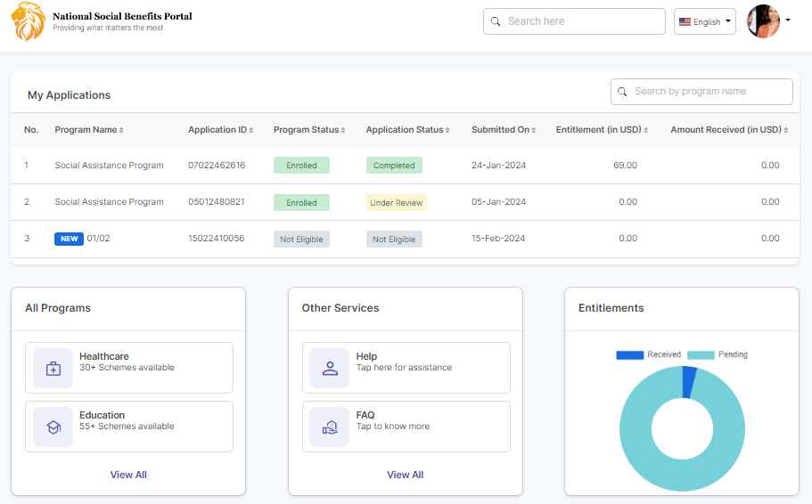Click the FAQ hand icon
This screenshot has width=812, height=504.
(x=330, y=427)
